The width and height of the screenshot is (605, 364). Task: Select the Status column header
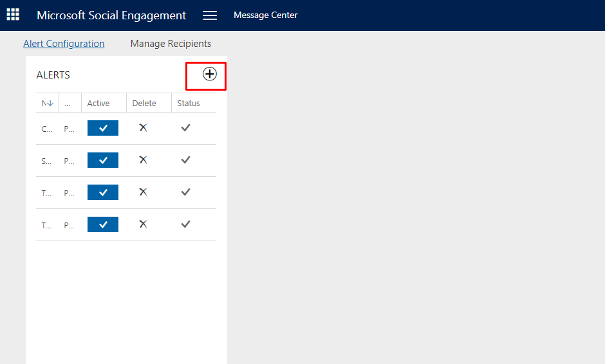[x=194, y=103]
